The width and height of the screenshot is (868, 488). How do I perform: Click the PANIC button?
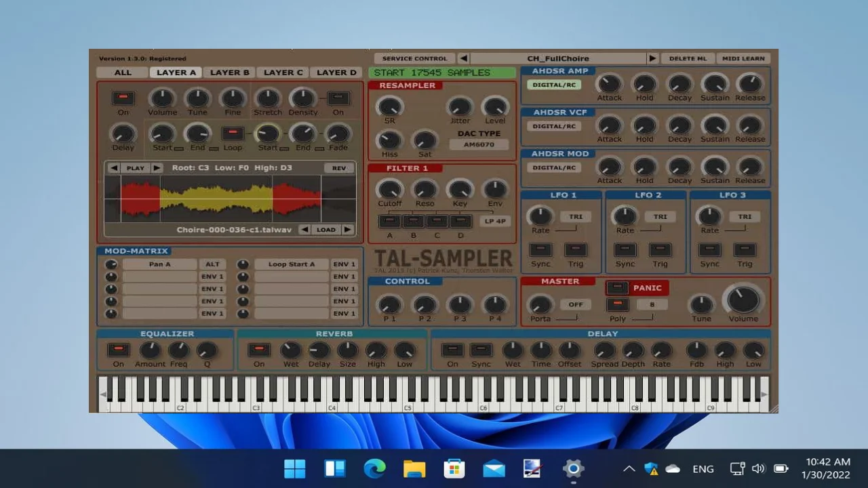[647, 288]
